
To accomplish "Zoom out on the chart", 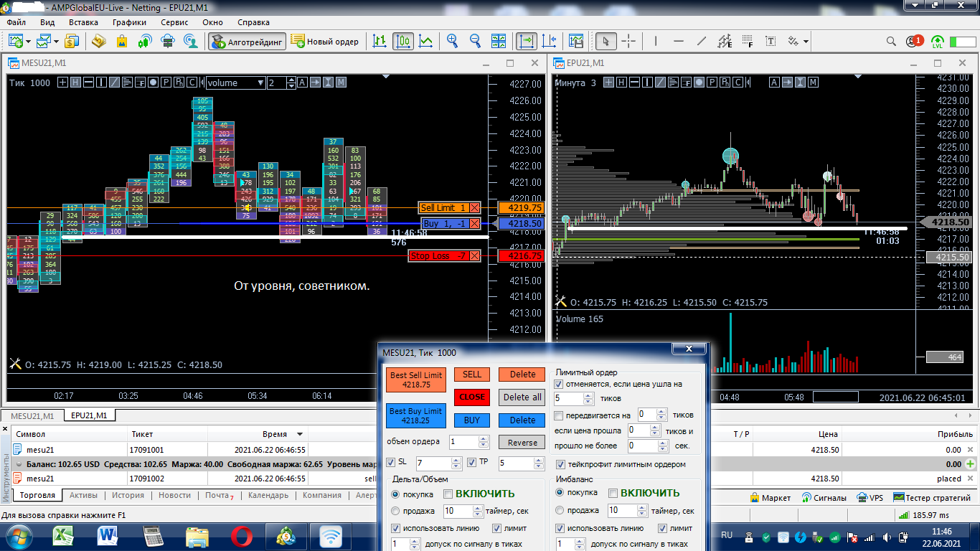I will pos(475,41).
